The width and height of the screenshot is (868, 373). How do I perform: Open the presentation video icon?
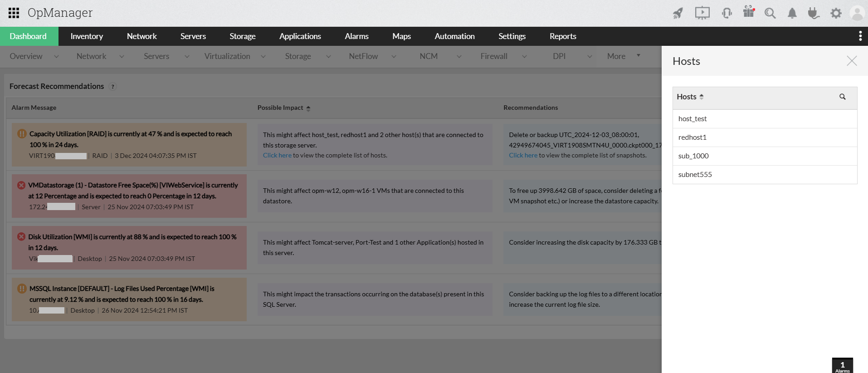coord(702,13)
